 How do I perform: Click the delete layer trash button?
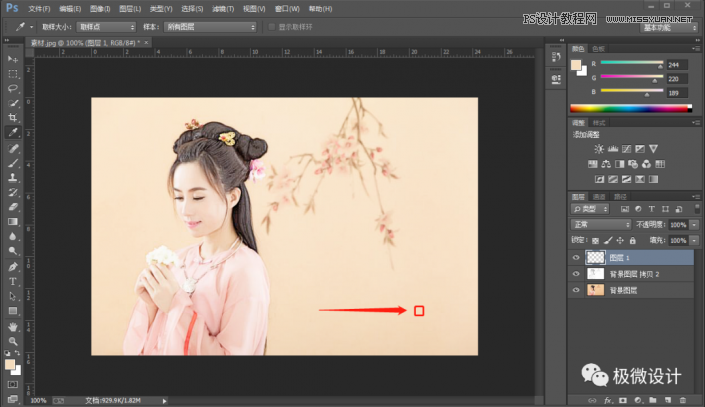click(681, 400)
